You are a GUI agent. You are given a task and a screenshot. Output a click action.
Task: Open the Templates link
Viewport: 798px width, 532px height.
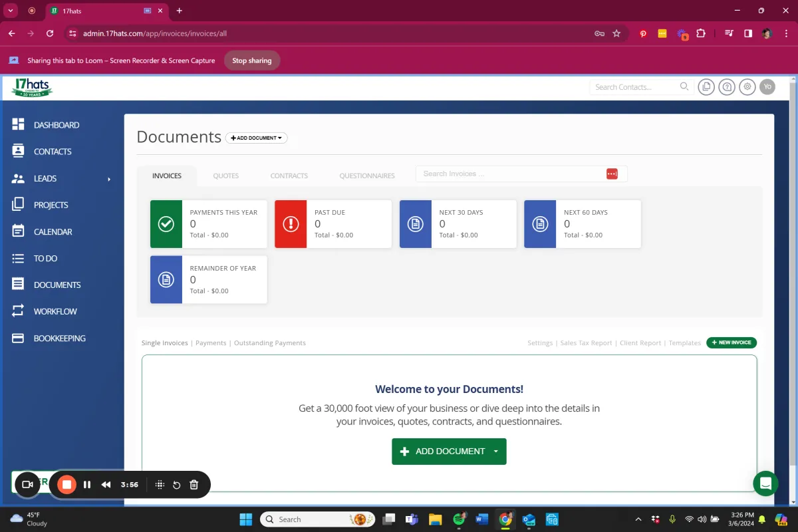click(685, 343)
